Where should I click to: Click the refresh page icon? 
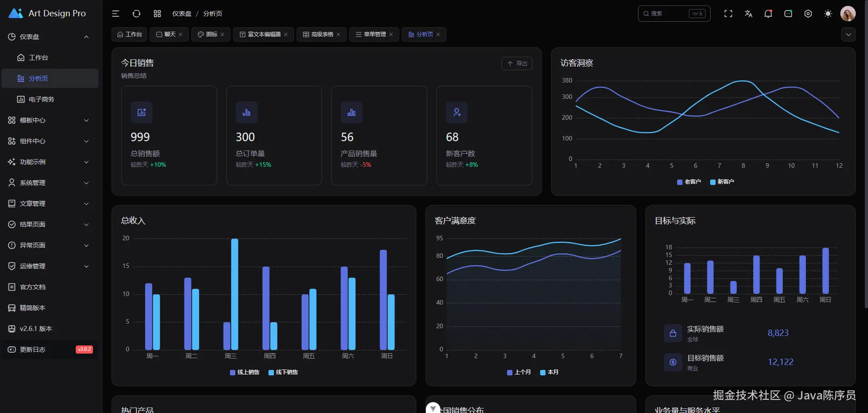[x=137, y=14]
